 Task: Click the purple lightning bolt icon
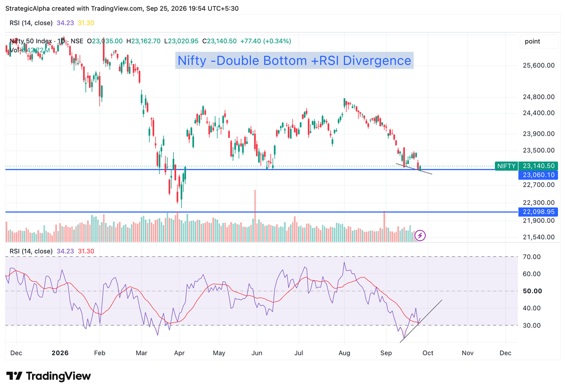(x=420, y=235)
